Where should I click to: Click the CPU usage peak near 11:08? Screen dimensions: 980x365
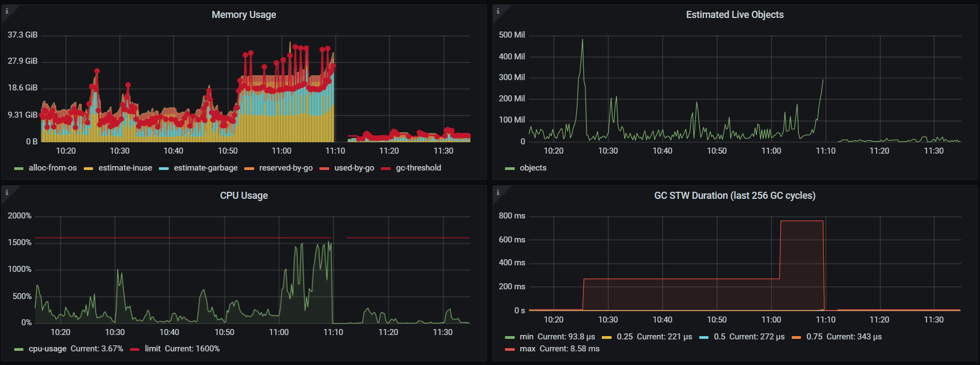click(330, 242)
